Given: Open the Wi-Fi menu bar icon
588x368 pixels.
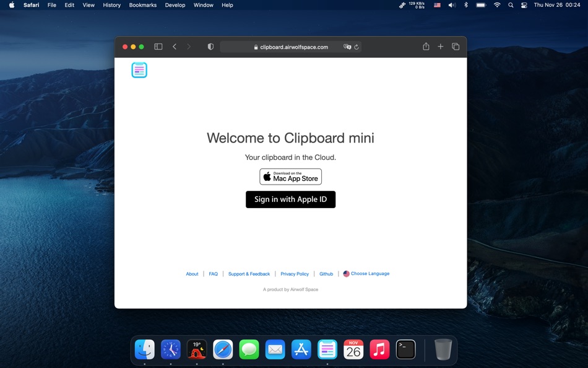Looking at the screenshot, I should pyautogui.click(x=497, y=5).
